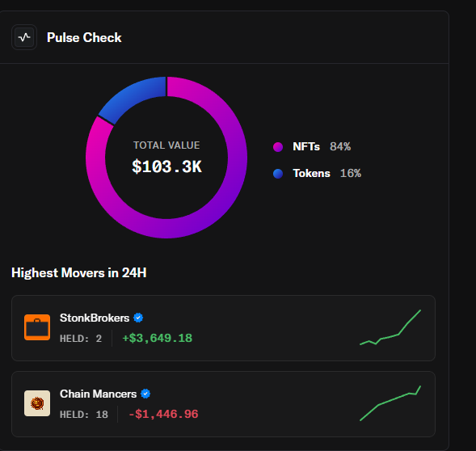
Task: Click the TOTAL VALUE label
Action: pos(166,145)
